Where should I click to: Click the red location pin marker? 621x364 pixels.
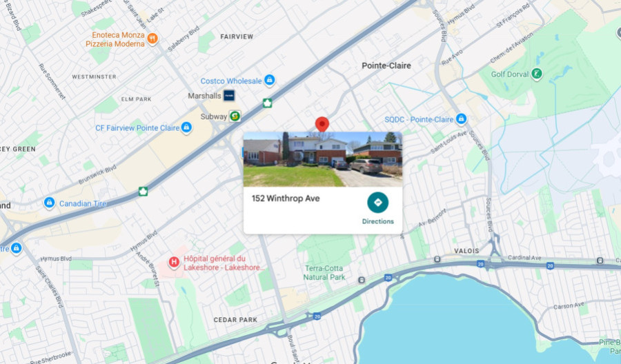point(322,124)
